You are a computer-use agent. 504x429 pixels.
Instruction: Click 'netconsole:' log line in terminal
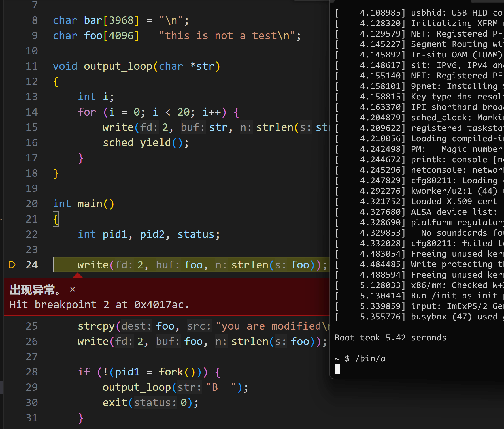(x=419, y=170)
